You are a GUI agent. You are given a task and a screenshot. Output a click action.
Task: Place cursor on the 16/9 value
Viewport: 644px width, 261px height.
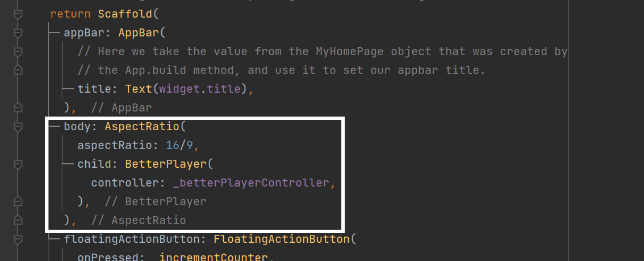179,145
